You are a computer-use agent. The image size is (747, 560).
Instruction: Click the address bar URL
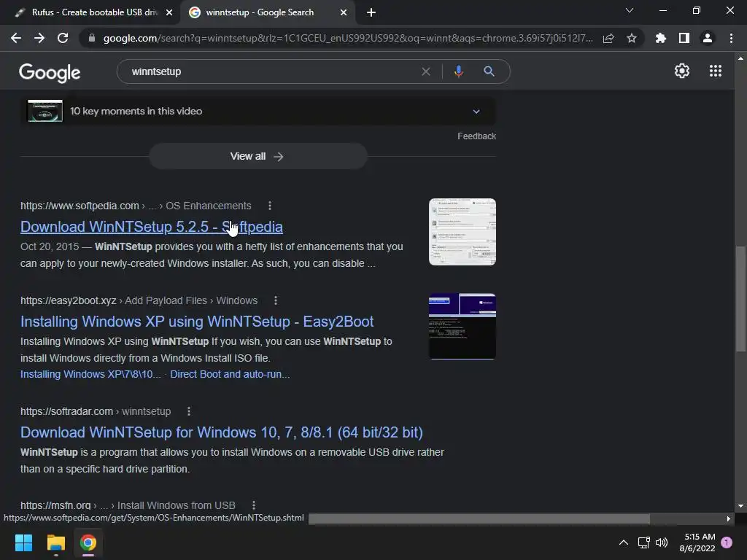[x=348, y=38]
